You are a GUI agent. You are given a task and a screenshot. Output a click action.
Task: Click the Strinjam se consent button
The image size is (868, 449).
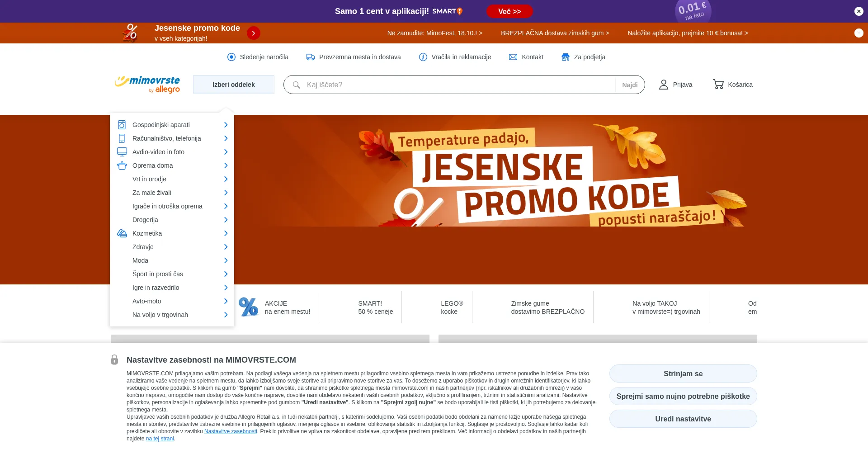683,373
